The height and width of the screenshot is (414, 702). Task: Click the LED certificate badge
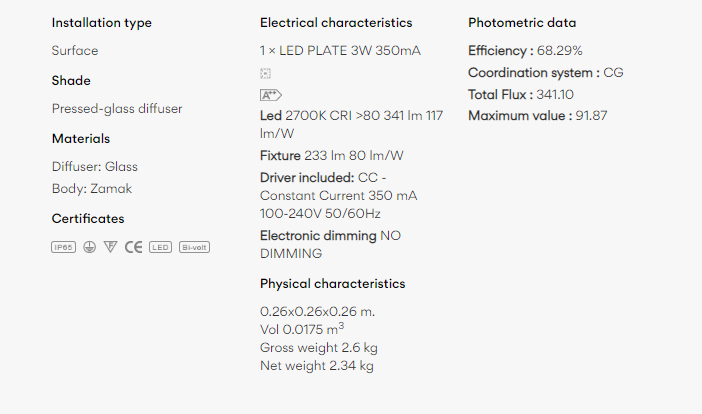point(160,247)
